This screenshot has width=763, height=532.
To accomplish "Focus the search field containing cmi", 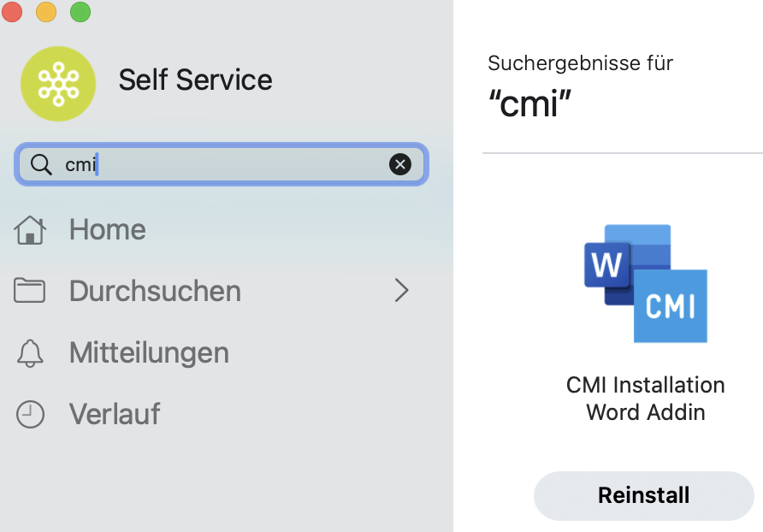I will tap(231, 164).
